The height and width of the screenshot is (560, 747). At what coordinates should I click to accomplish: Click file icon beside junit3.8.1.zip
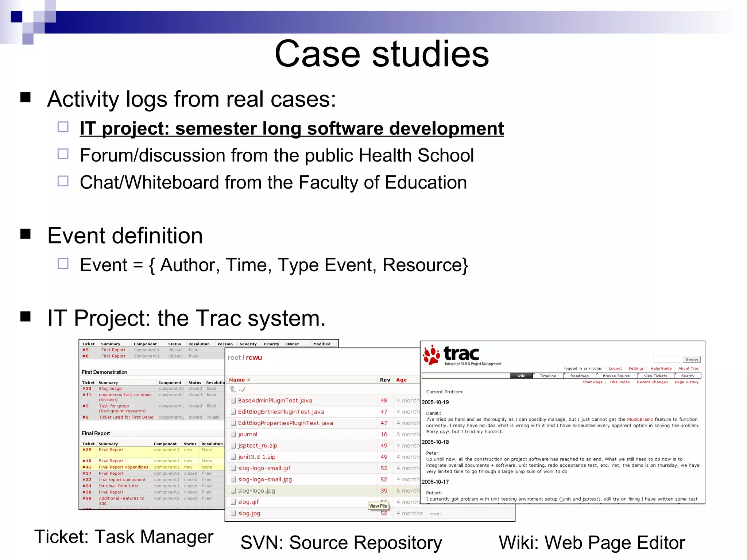(x=233, y=457)
